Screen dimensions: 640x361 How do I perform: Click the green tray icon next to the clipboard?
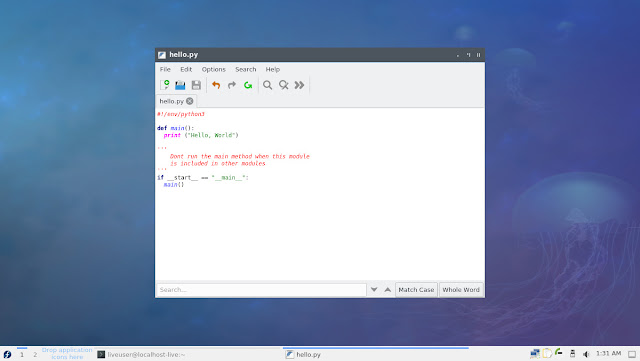point(559,352)
